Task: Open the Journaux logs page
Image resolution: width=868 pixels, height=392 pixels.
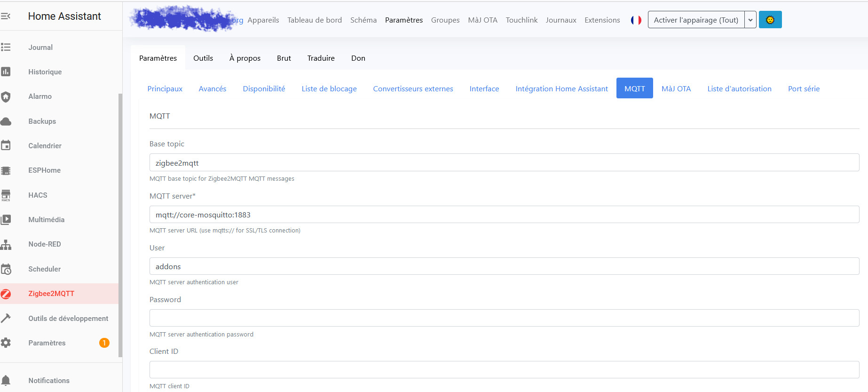Action: pyautogui.click(x=561, y=20)
